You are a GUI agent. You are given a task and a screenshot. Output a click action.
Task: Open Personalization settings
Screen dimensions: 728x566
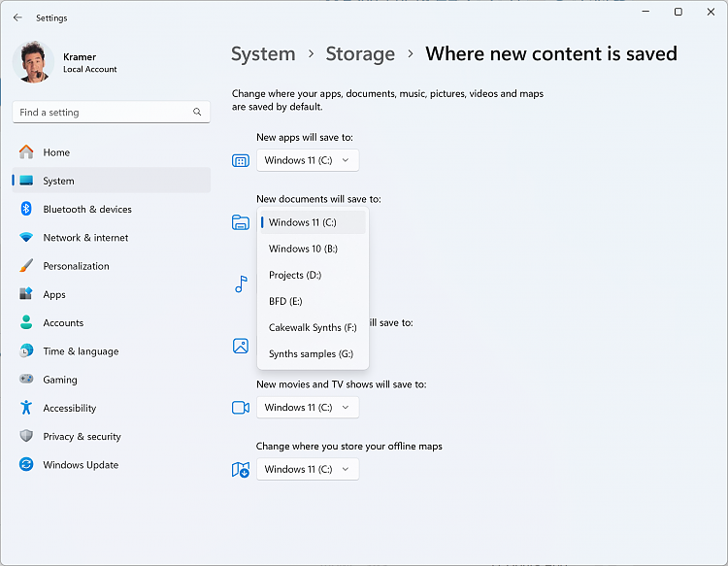coord(111,266)
